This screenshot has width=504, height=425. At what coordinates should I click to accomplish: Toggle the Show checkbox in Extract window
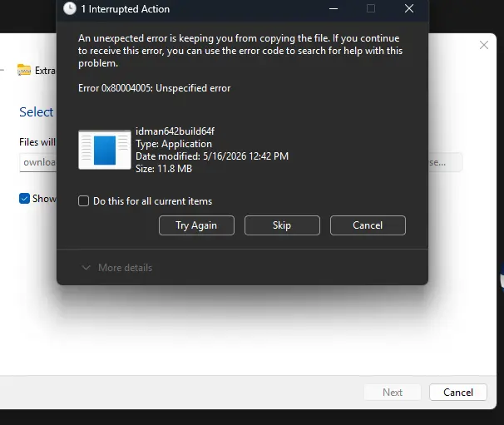(x=24, y=199)
